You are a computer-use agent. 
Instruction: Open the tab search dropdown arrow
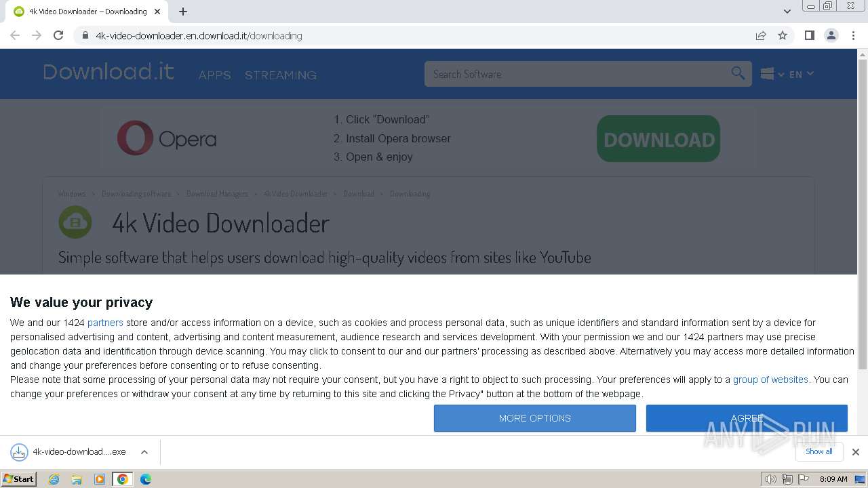[x=787, y=12]
